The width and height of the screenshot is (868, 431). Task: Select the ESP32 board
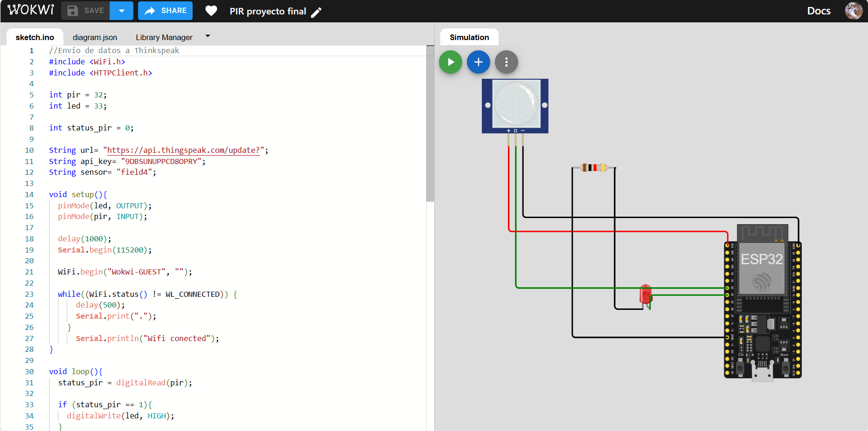coord(763,303)
